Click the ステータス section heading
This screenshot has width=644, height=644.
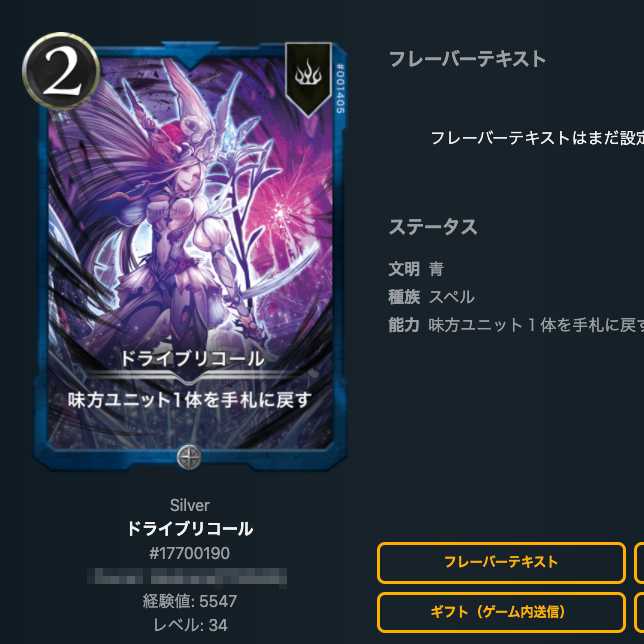coord(433,227)
